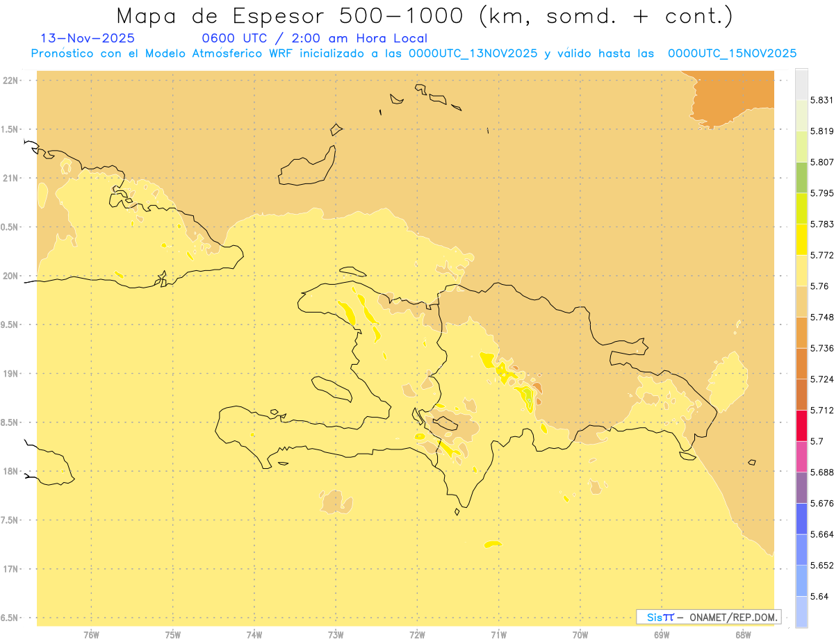Click the "72W" longitude label
The image size is (834, 644).
point(417,635)
